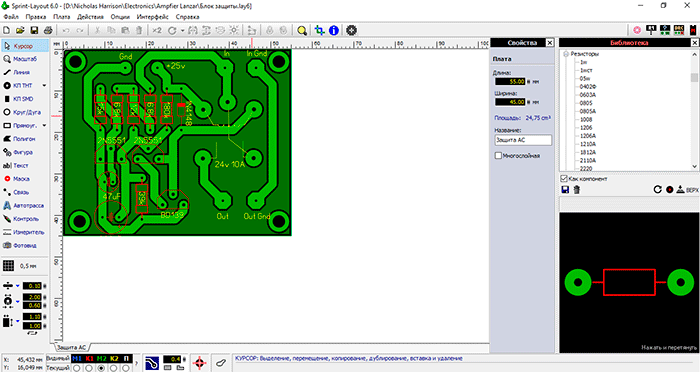Screen dimensions: 700x372
Task: Open the Правка menu
Action: [x=36, y=17]
